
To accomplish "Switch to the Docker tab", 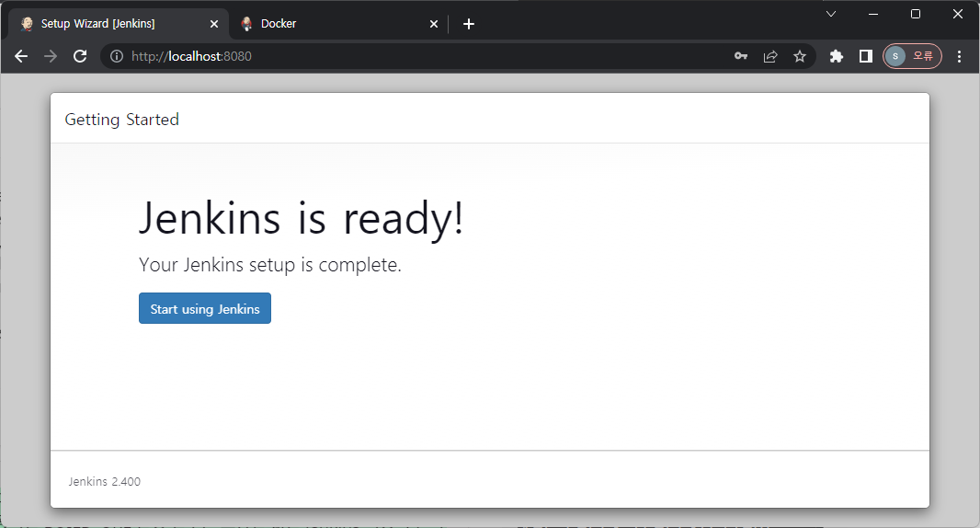I will 338,24.
